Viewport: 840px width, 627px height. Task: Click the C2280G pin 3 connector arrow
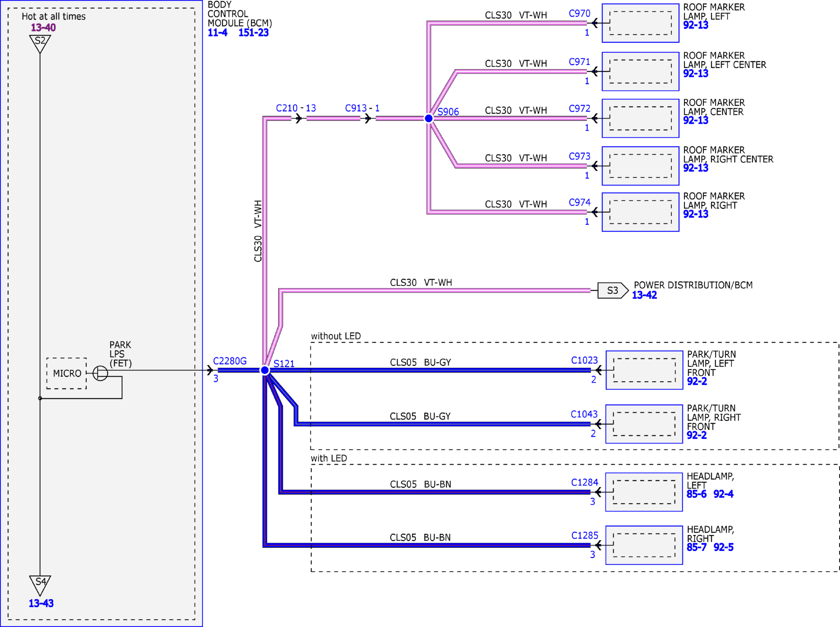(x=210, y=370)
